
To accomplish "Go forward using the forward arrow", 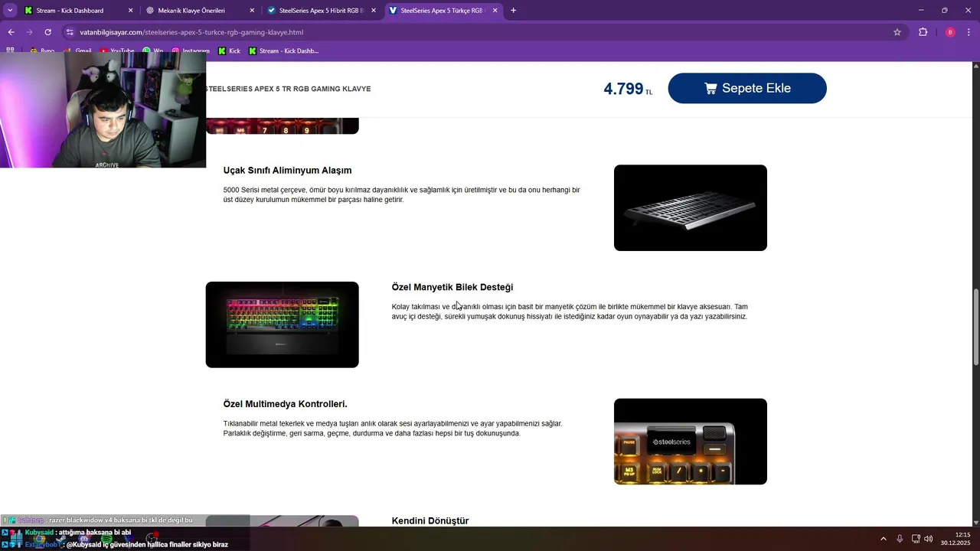I will click(29, 32).
